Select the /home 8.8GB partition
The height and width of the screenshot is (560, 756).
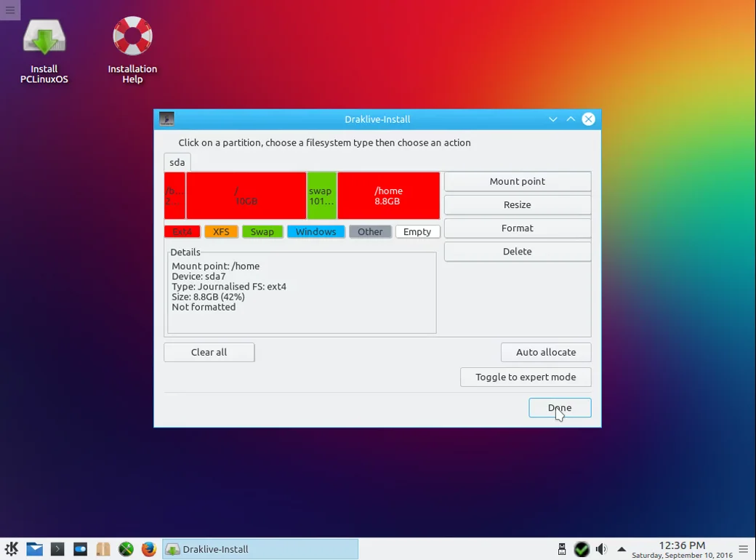point(389,196)
